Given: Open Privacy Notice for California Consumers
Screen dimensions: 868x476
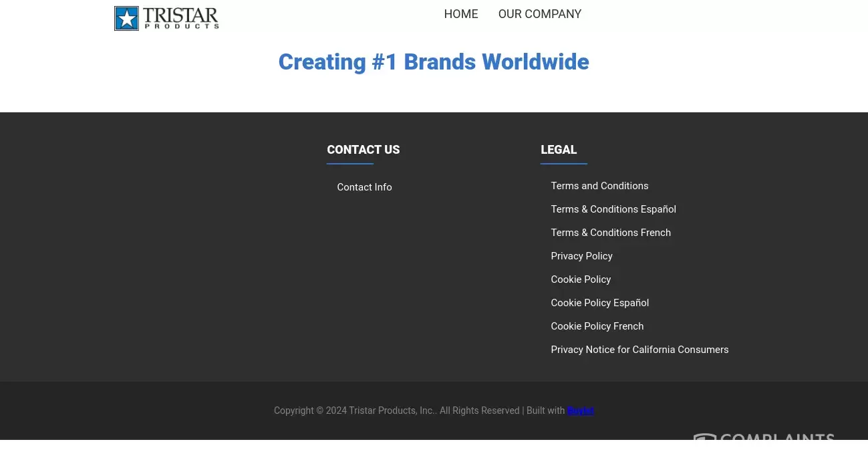Looking at the screenshot, I should [639, 350].
